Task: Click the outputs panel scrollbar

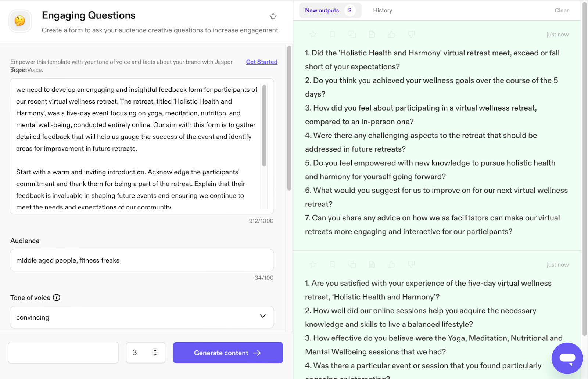Action: pyautogui.click(x=584, y=169)
